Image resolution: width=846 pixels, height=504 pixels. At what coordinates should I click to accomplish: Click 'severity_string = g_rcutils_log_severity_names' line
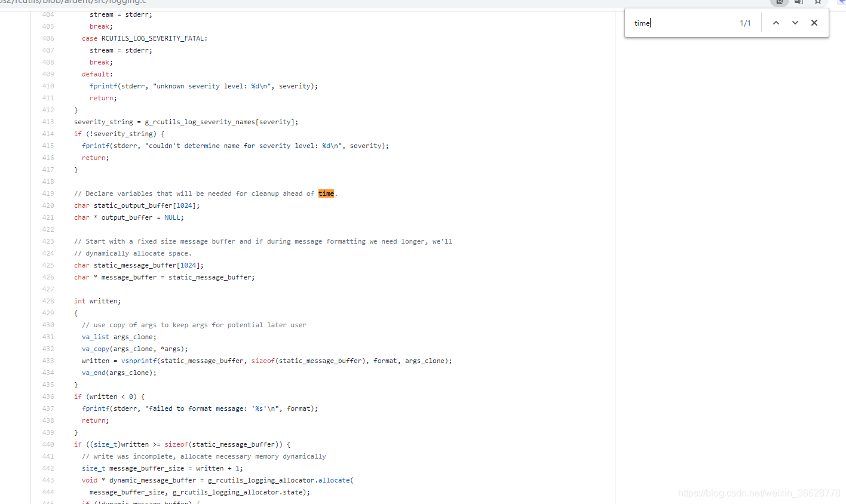click(x=186, y=122)
